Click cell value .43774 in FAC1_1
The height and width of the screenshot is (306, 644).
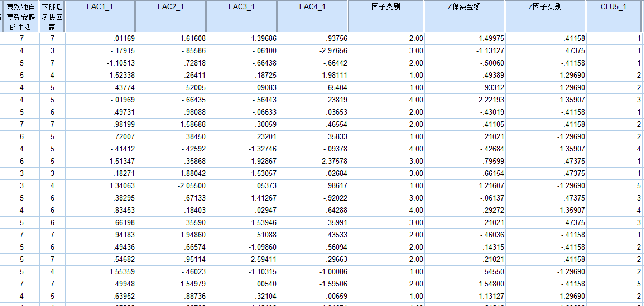pyautogui.click(x=100, y=88)
